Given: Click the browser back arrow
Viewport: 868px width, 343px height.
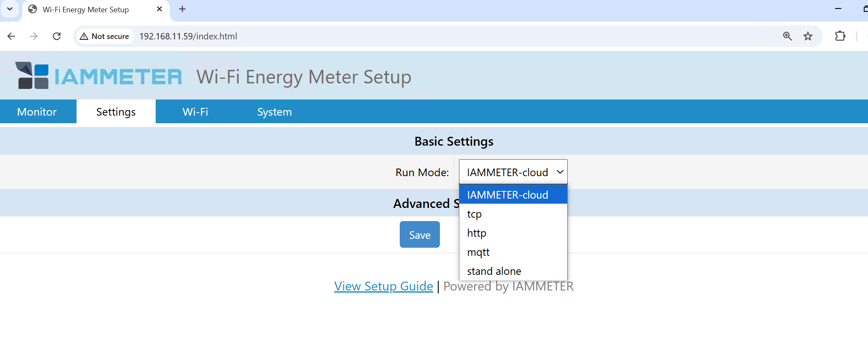Looking at the screenshot, I should [11, 36].
